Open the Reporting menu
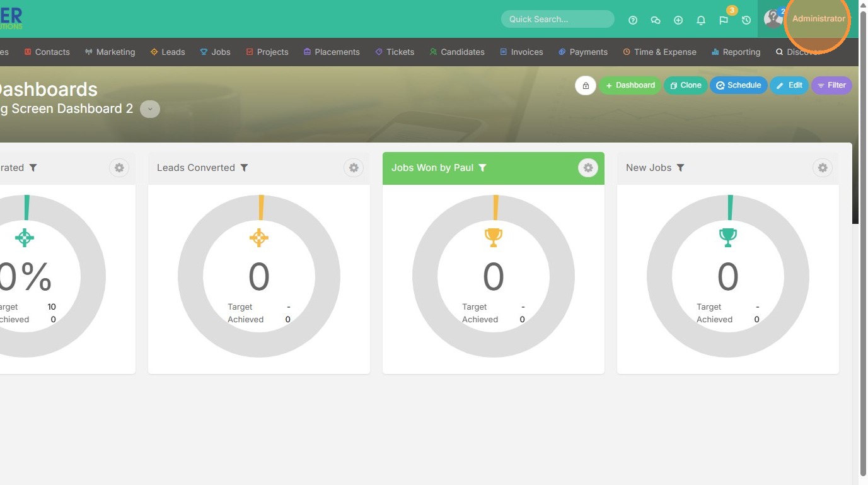868x485 pixels. tap(736, 52)
